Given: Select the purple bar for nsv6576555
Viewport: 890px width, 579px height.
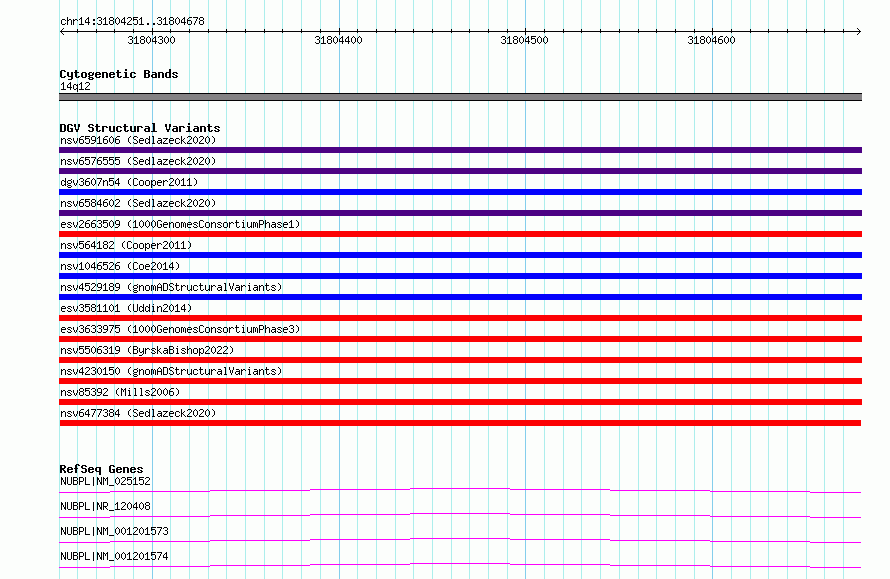Looking at the screenshot, I should (460, 171).
